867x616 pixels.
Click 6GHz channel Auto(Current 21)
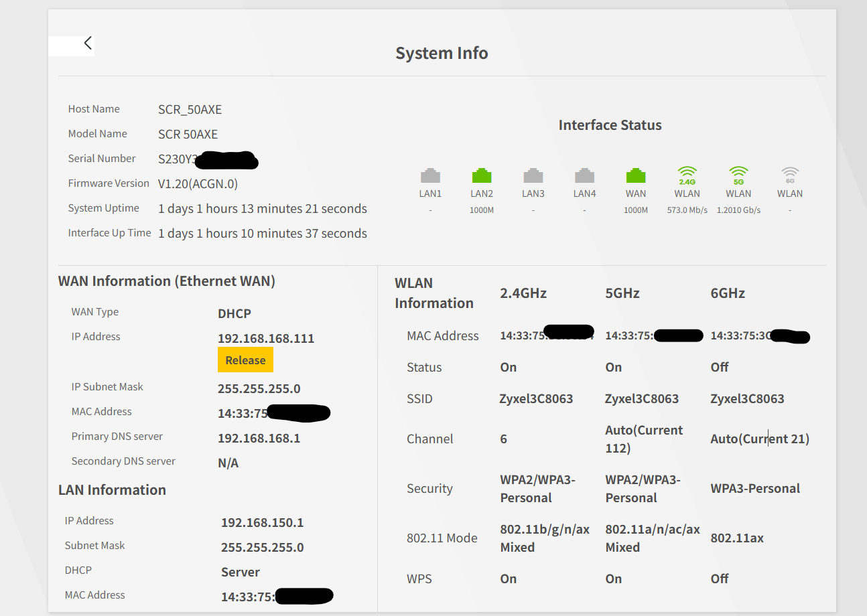point(760,439)
